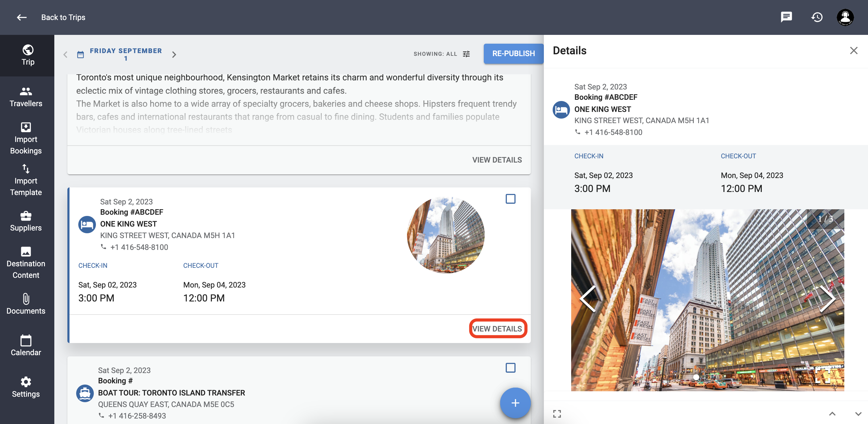Click the back arrow to Trips

22,17
